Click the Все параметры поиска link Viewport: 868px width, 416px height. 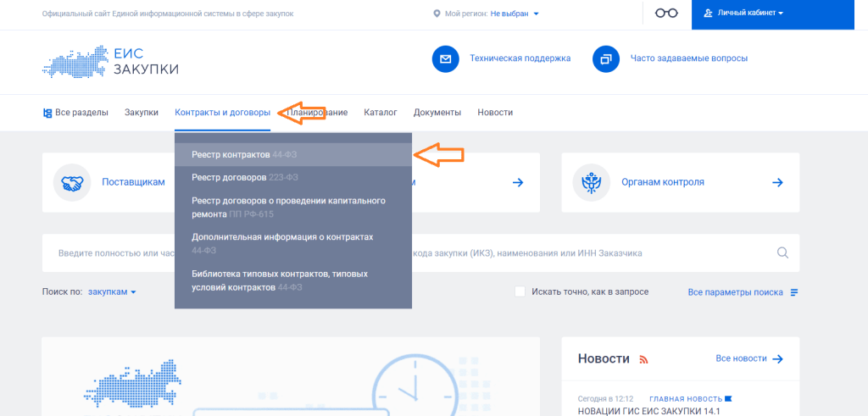click(735, 292)
